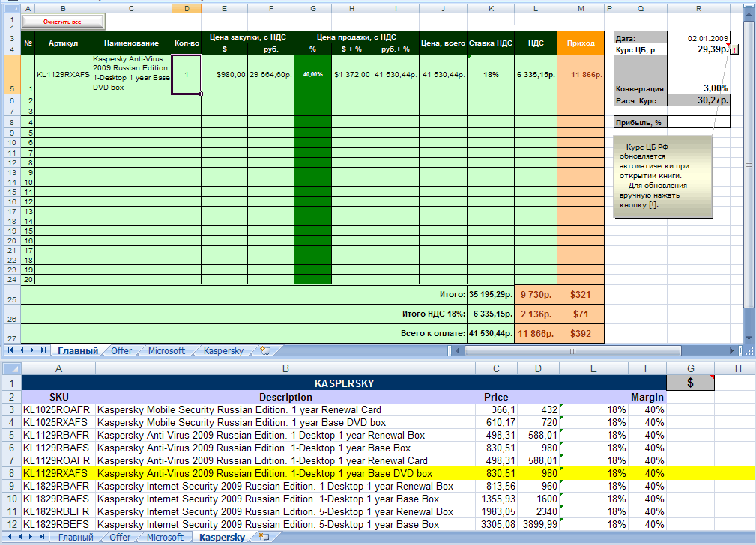Click the next-sheet arrow in the bottom window

tap(32, 536)
